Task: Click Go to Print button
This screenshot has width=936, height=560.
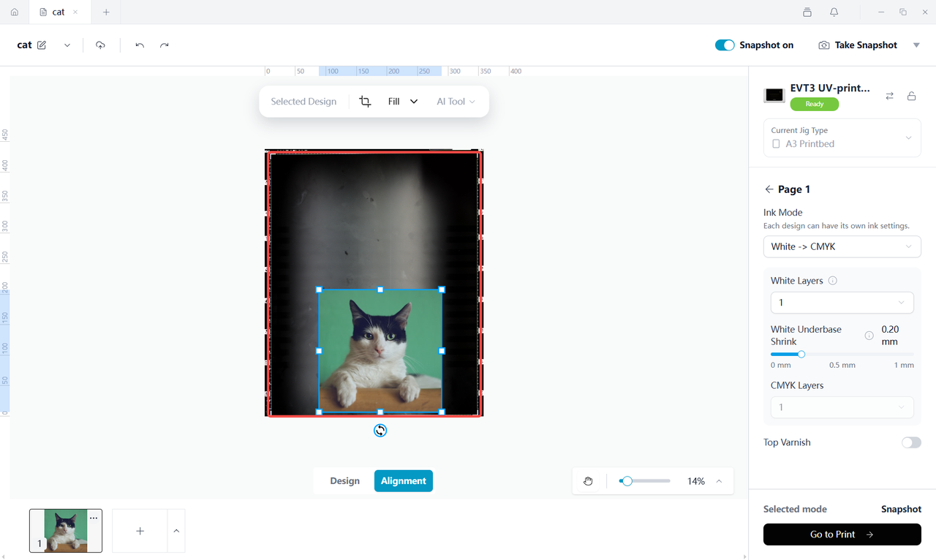Action: (842, 534)
